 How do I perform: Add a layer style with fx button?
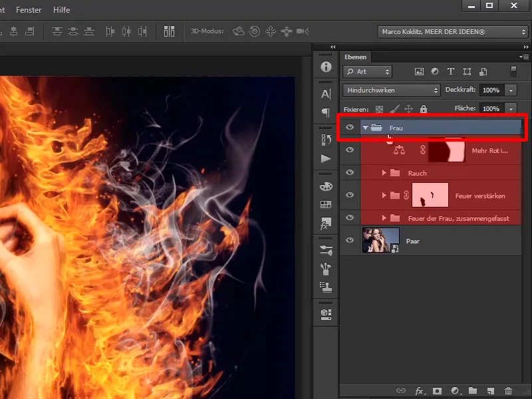[x=420, y=391]
